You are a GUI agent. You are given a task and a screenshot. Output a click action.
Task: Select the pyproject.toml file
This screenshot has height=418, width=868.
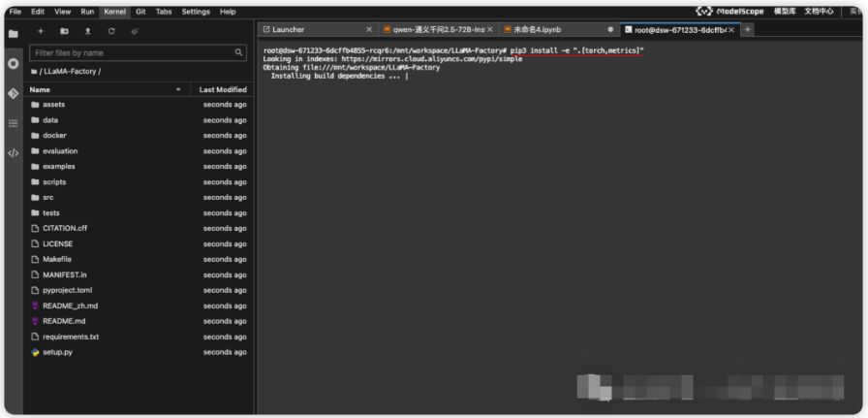tap(139, 290)
